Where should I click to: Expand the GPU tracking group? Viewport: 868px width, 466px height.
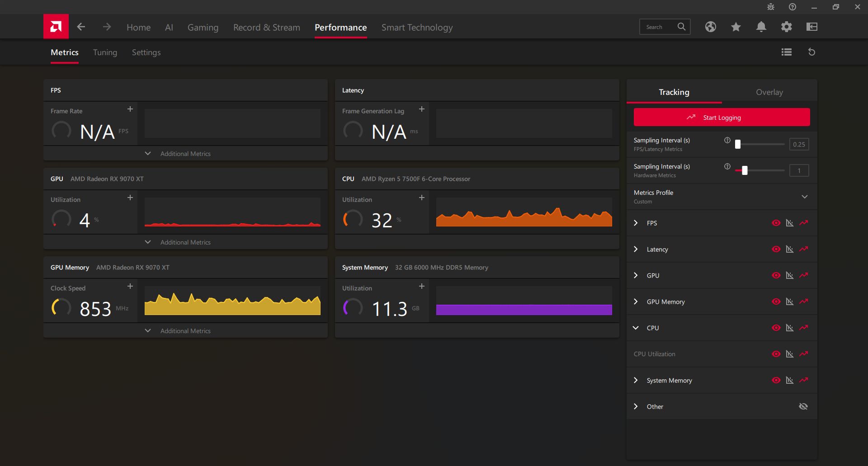pos(636,275)
